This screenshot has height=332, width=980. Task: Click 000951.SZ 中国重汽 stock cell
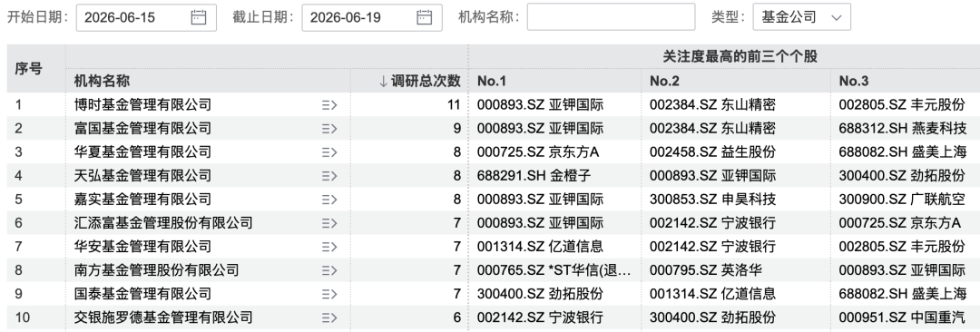point(902,317)
